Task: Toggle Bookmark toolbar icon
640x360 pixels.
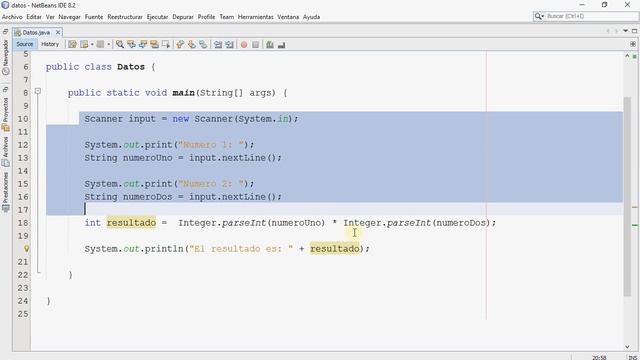Action: click(x=203, y=44)
